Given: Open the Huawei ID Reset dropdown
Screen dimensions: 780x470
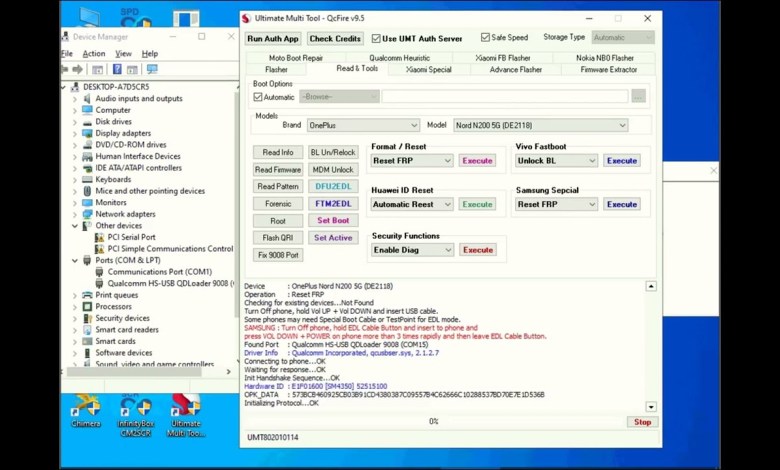Looking at the screenshot, I should click(411, 204).
